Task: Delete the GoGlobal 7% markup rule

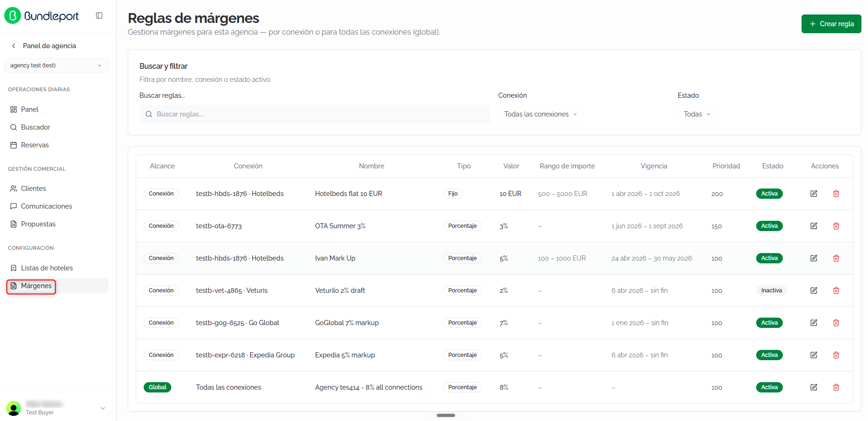Action: click(836, 323)
